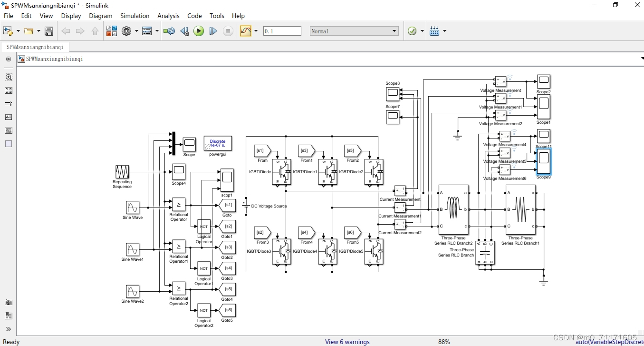Click Fit to View icon in palette

pyautogui.click(x=9, y=90)
